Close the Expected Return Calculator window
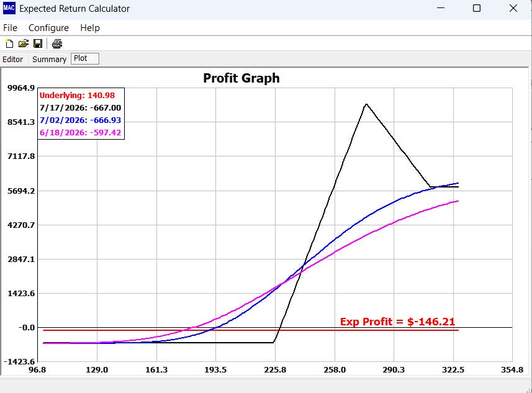532x393 pixels. point(513,8)
